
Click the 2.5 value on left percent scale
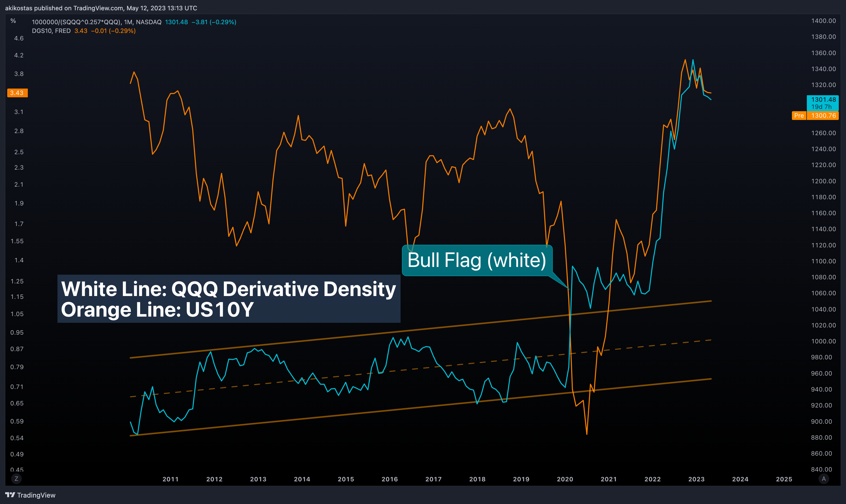19,152
